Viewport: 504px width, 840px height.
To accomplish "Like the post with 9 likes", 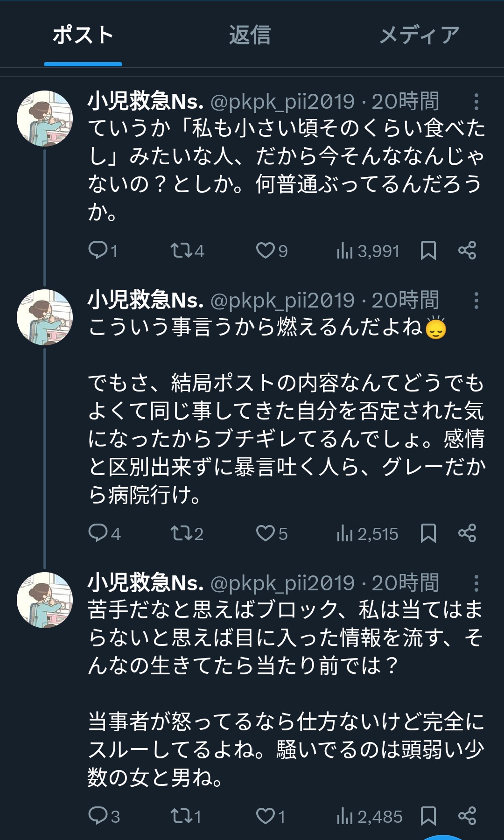I will point(266,251).
